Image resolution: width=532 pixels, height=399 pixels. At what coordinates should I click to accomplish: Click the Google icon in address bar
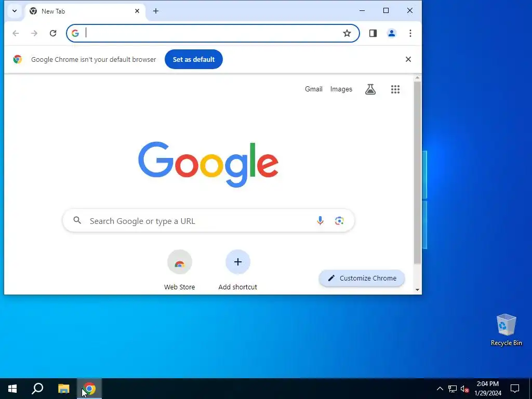click(x=75, y=33)
